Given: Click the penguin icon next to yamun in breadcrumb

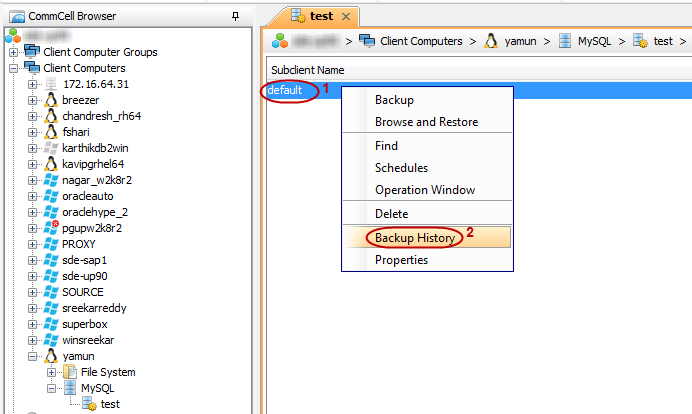Looking at the screenshot, I should [x=491, y=41].
